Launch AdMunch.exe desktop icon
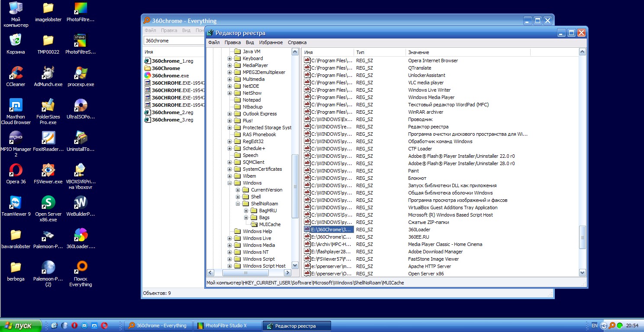The image size is (644, 332). pos(48,76)
